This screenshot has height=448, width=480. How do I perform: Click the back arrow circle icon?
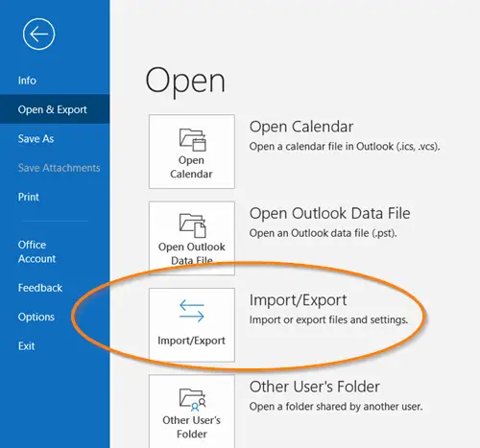point(38,34)
